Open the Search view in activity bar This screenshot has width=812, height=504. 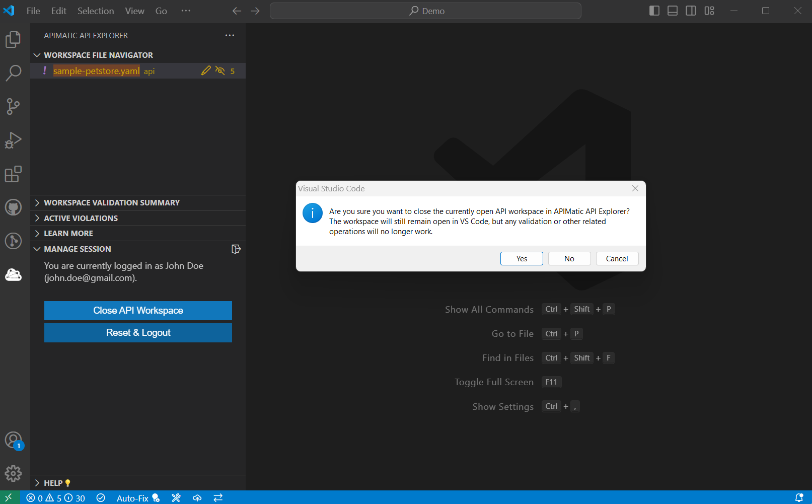[13, 73]
